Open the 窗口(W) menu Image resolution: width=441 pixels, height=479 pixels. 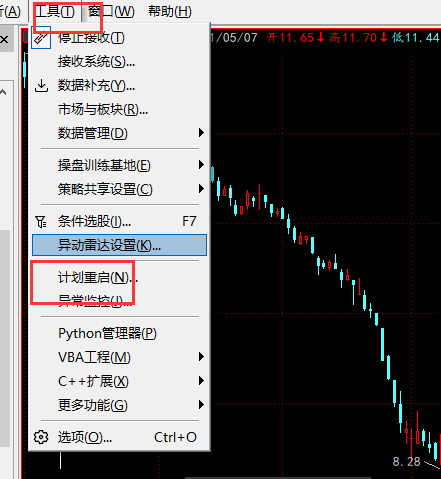[111, 12]
